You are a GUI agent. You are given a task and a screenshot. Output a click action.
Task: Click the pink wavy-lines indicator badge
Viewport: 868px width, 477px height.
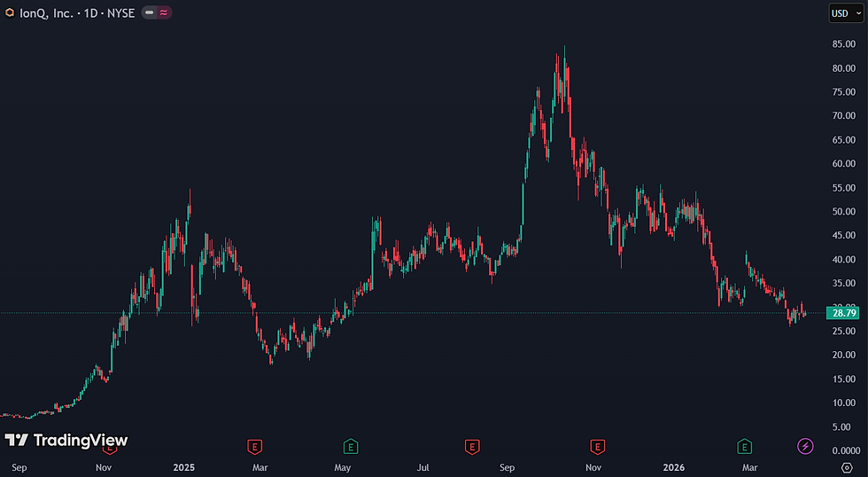(165, 12)
